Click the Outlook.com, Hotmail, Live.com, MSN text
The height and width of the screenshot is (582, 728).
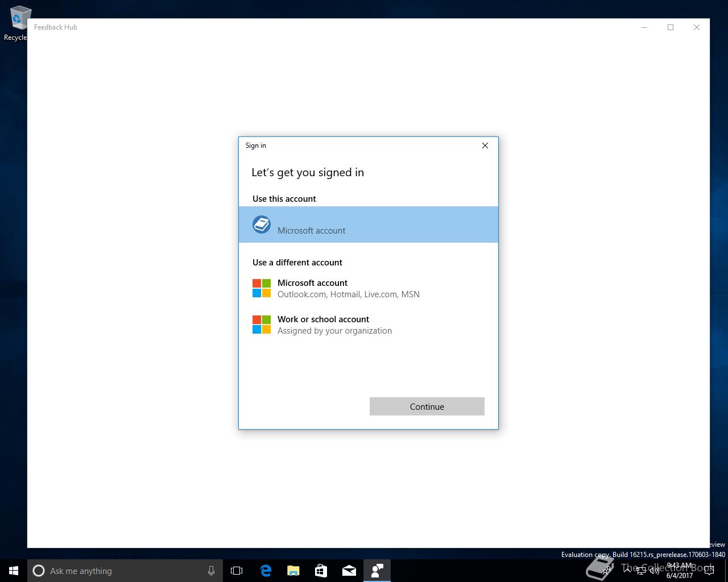(x=349, y=294)
